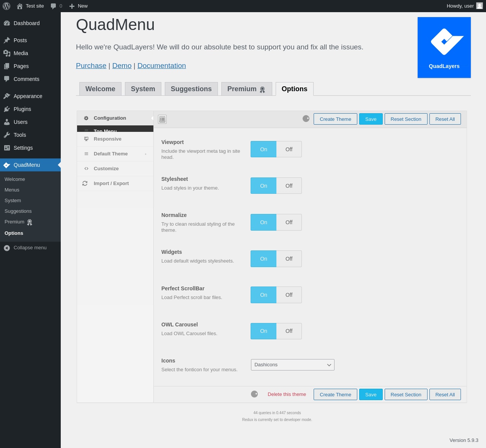Click Delete this theme
This screenshot has width=486, height=448.
287,394
